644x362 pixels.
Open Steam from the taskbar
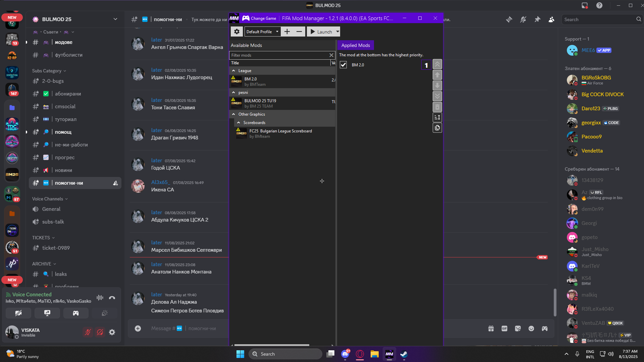point(404,354)
